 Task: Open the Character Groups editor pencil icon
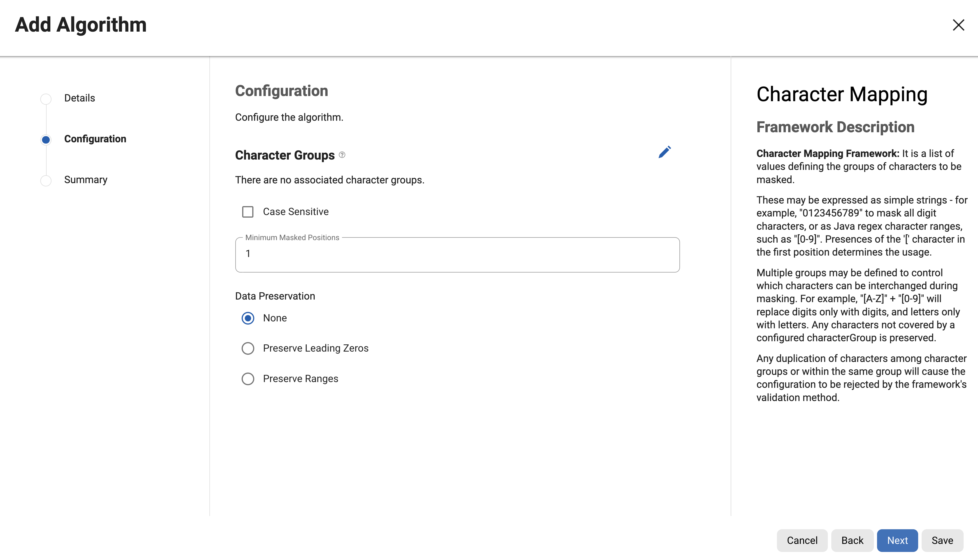[x=665, y=151]
